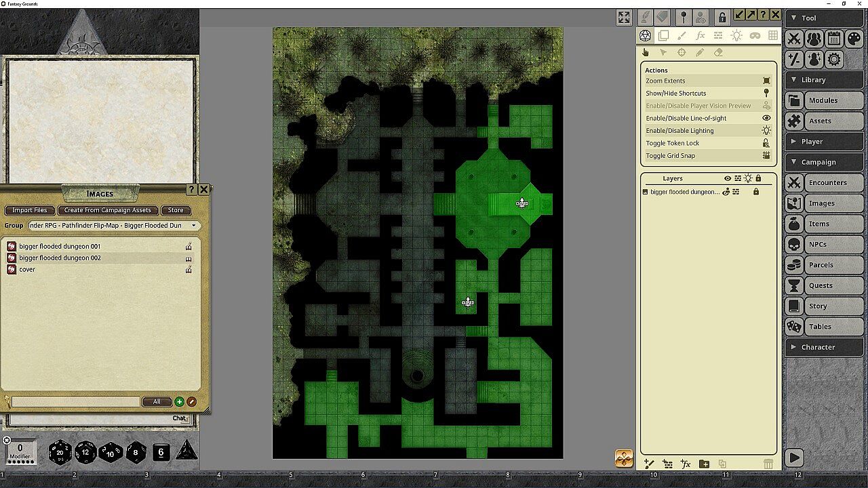This screenshot has height=488, width=868.
Task: Click the Import Files button
Action: [30, 210]
